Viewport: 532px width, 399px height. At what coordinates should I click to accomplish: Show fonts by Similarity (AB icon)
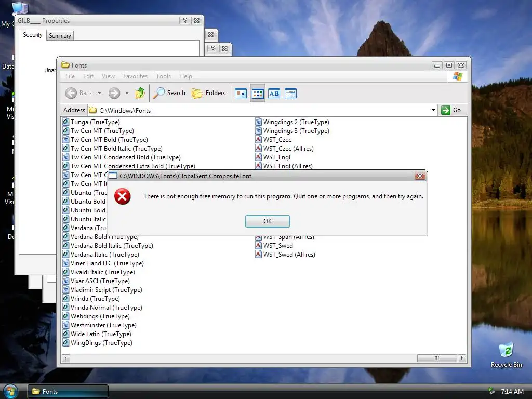(274, 94)
